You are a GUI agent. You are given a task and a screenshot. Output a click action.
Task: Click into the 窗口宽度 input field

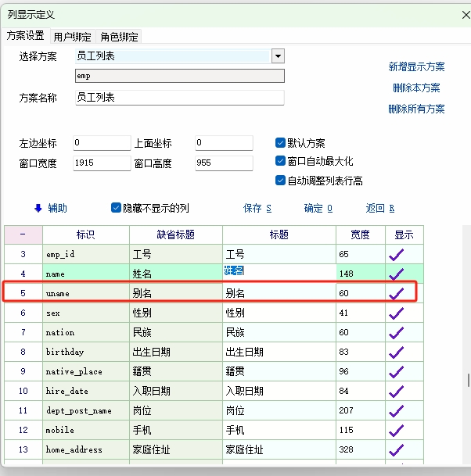coord(101,163)
